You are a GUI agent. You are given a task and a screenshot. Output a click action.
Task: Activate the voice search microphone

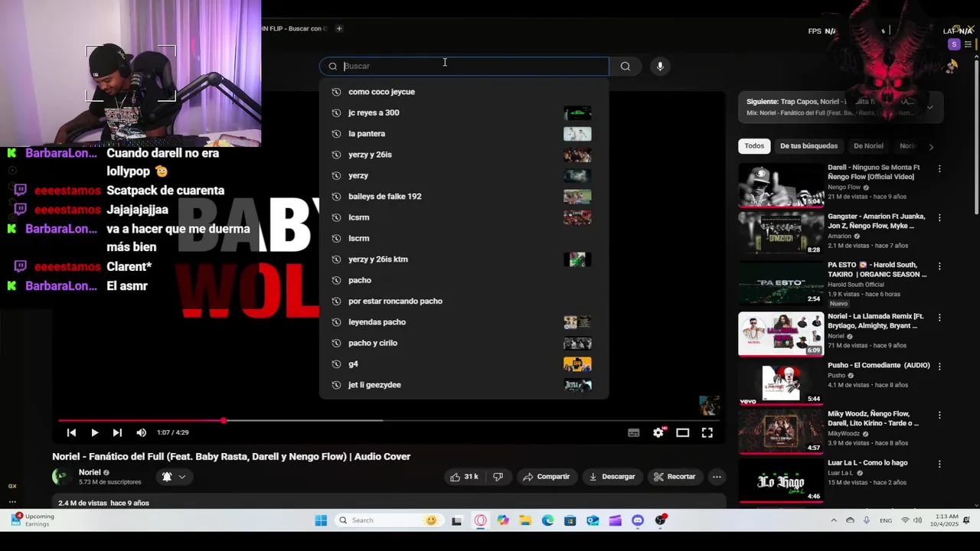click(x=660, y=66)
